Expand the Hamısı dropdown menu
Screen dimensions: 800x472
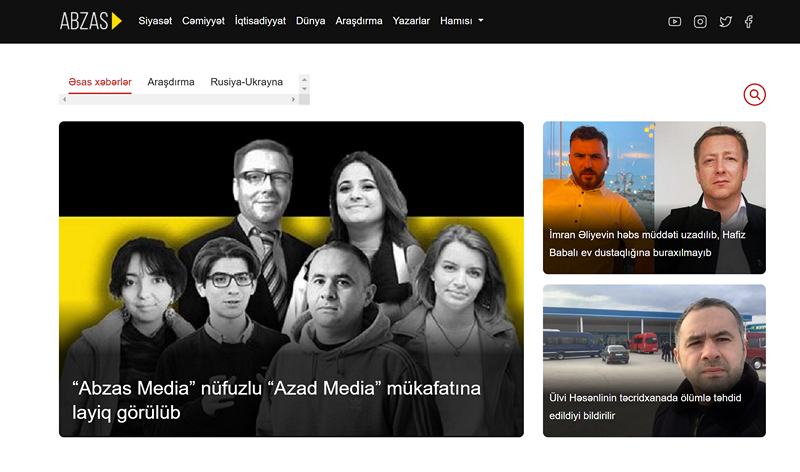461,21
